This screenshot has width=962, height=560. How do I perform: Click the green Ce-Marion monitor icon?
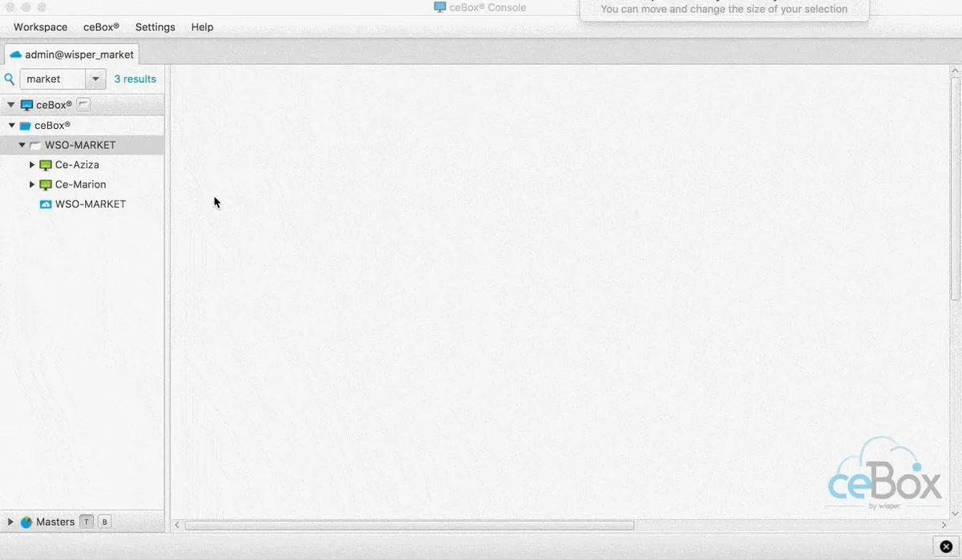point(46,184)
